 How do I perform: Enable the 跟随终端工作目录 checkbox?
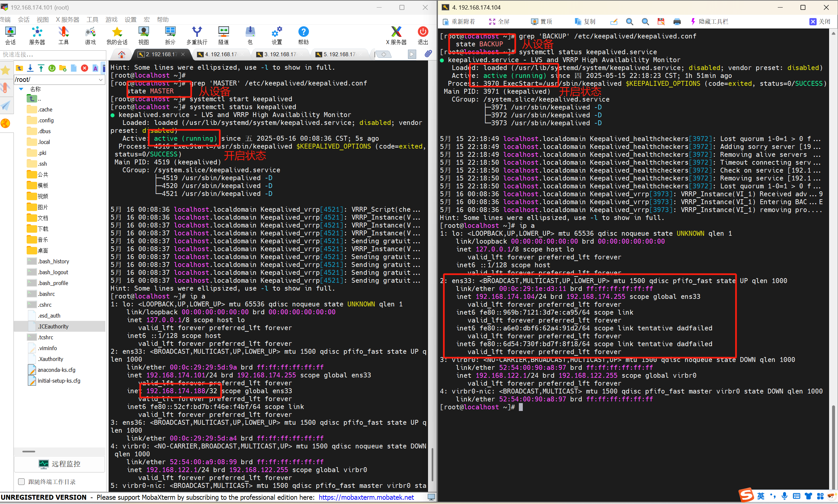[21, 482]
